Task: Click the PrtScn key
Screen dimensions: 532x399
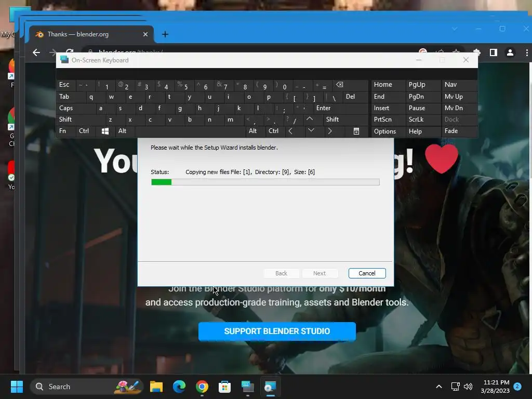Action: [x=388, y=119]
